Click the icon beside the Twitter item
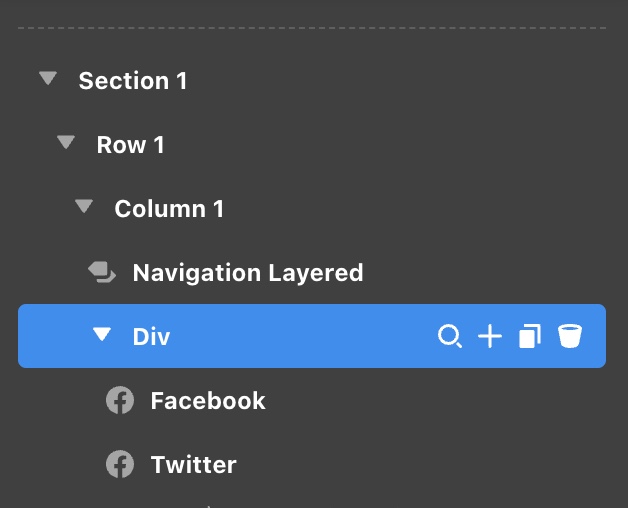Image resolution: width=628 pixels, height=508 pixels. (120, 465)
